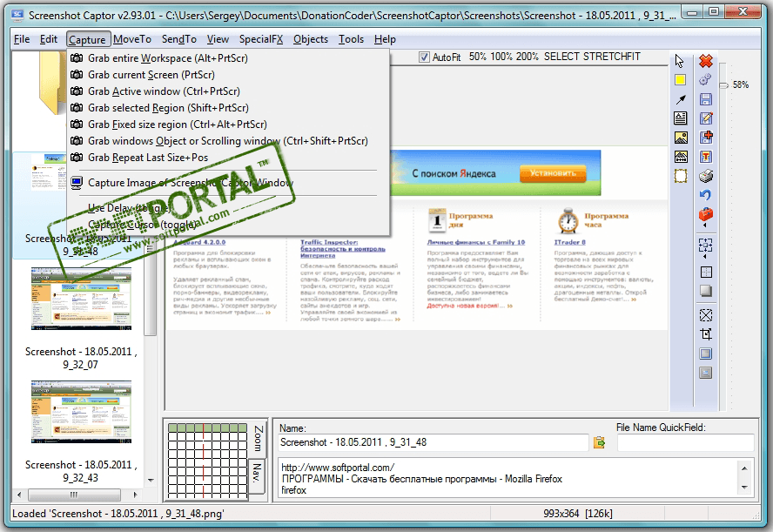773x532 pixels.
Task: Click the folder-arrow icon next to Name field
Action: click(x=599, y=442)
